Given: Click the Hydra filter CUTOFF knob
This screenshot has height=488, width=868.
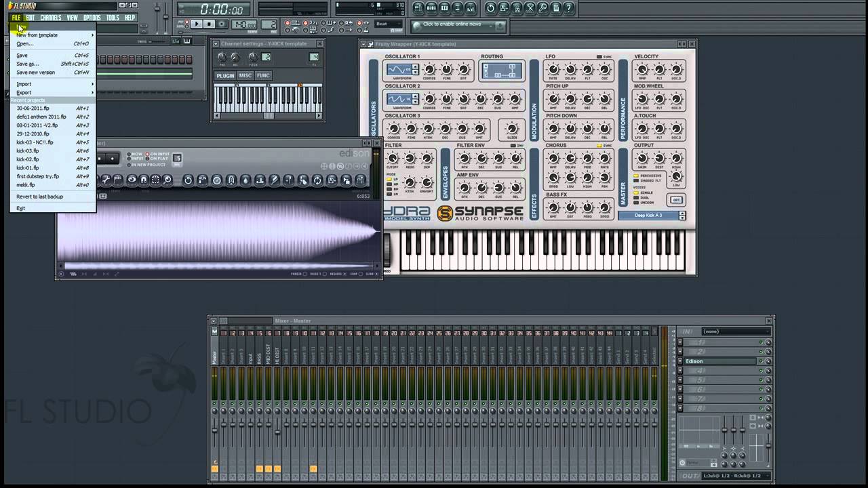Looking at the screenshot, I should click(393, 158).
